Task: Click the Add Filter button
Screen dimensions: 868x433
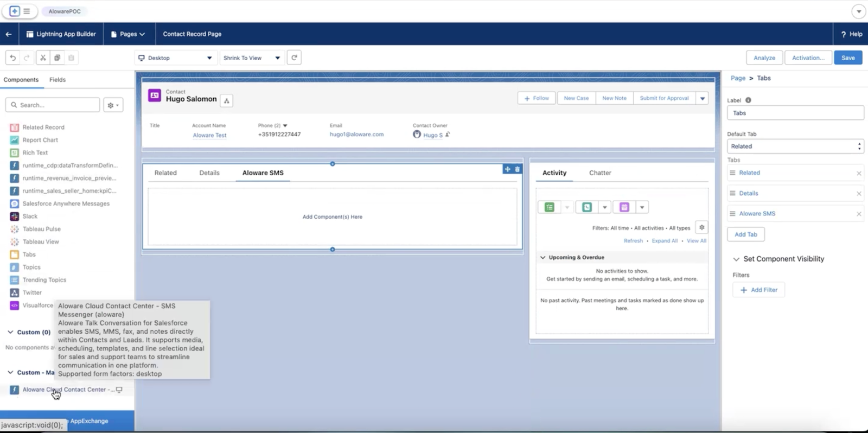Action: [x=758, y=290]
